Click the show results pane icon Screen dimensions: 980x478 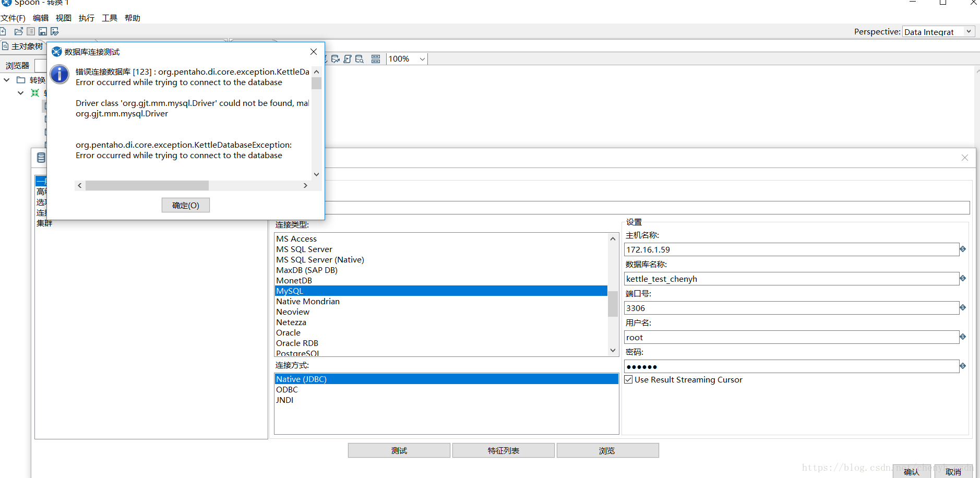click(x=376, y=59)
